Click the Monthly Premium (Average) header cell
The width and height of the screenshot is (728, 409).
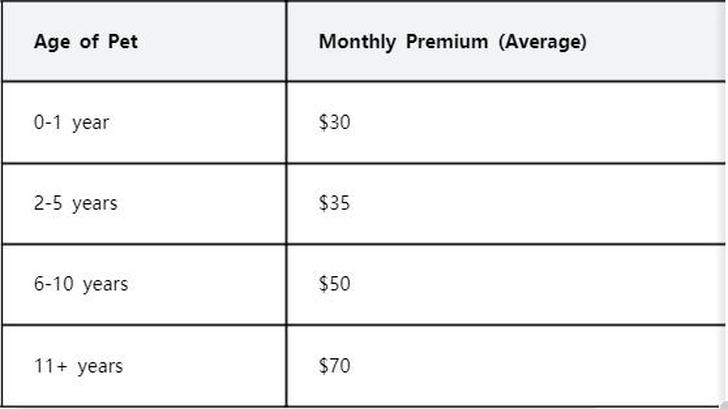point(506,41)
